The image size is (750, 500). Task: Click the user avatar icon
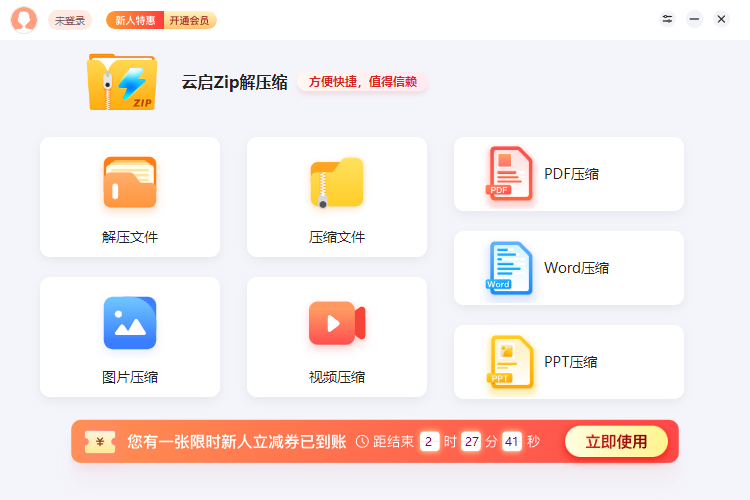click(x=24, y=20)
